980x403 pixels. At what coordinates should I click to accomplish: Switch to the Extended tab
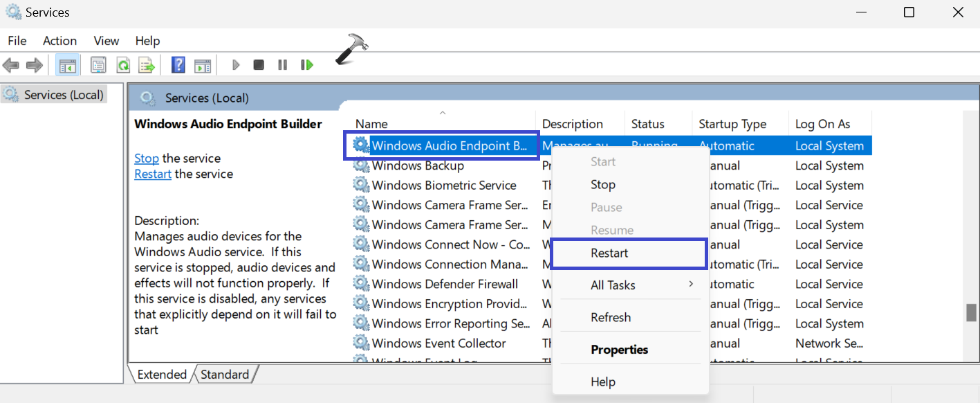coord(162,375)
